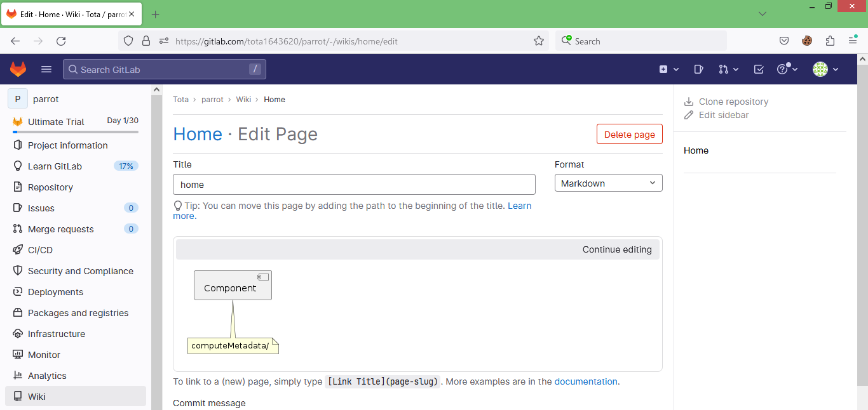Open the Format Markdown dropdown

point(609,183)
